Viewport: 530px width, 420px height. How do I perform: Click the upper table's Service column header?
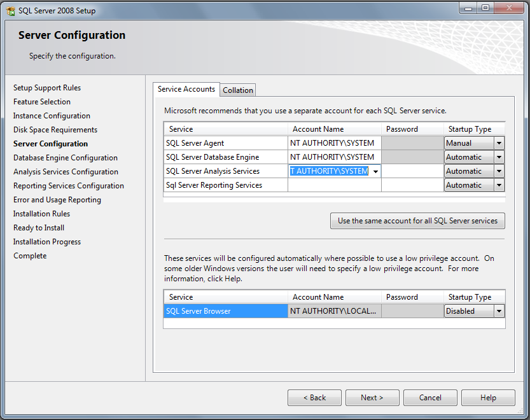click(226, 129)
